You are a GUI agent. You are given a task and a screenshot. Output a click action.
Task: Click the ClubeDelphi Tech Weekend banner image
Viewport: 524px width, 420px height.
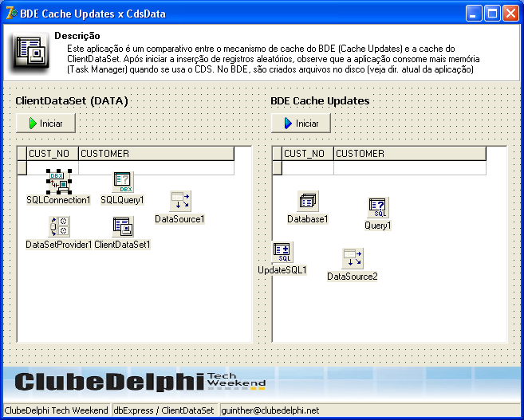pyautogui.click(x=262, y=384)
